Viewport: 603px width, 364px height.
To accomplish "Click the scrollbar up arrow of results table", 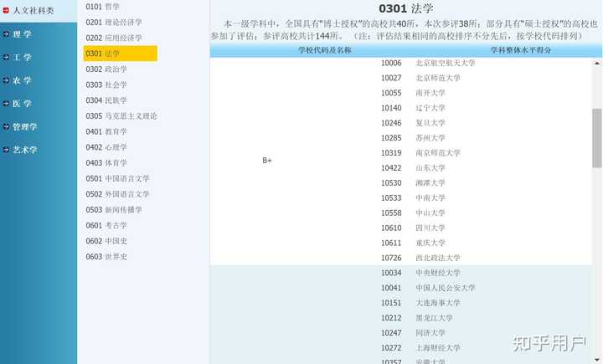I will pos(597,63).
